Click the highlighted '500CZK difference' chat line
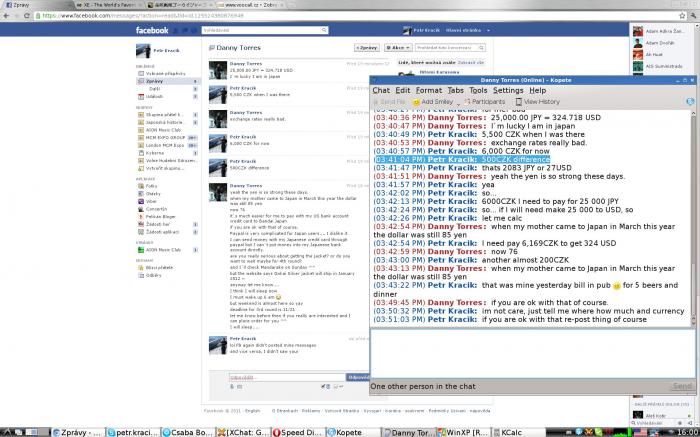Image resolution: width=700 pixels, height=437 pixels. pyautogui.click(x=462, y=159)
